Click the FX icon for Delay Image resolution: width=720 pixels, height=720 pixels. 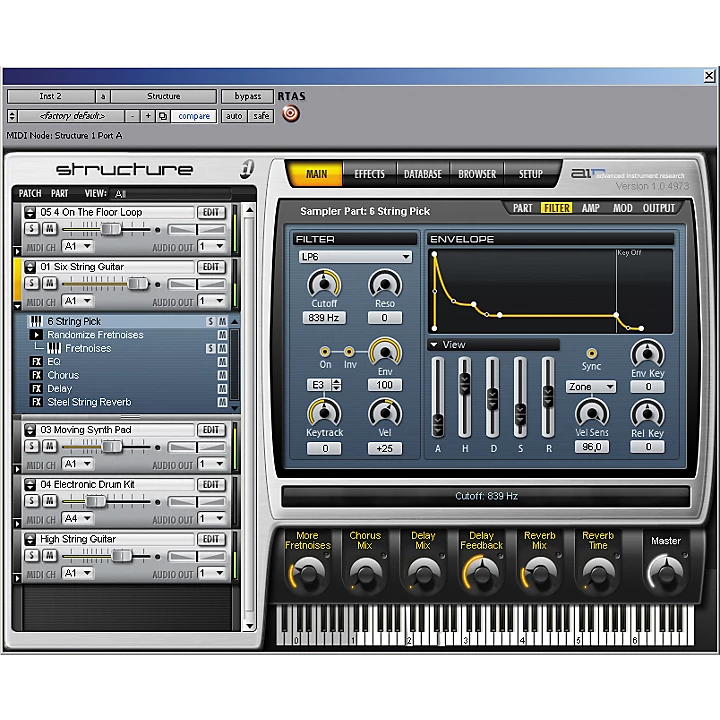point(37,388)
